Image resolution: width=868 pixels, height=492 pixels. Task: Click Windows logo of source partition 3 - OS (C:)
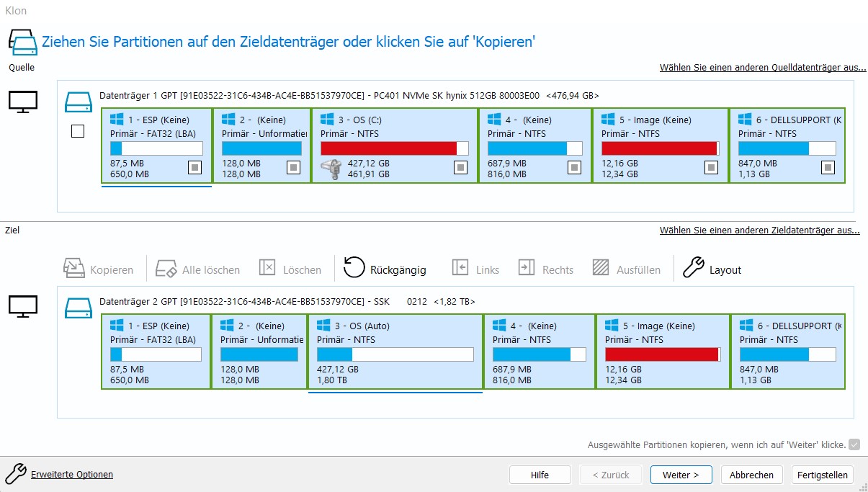pos(327,119)
